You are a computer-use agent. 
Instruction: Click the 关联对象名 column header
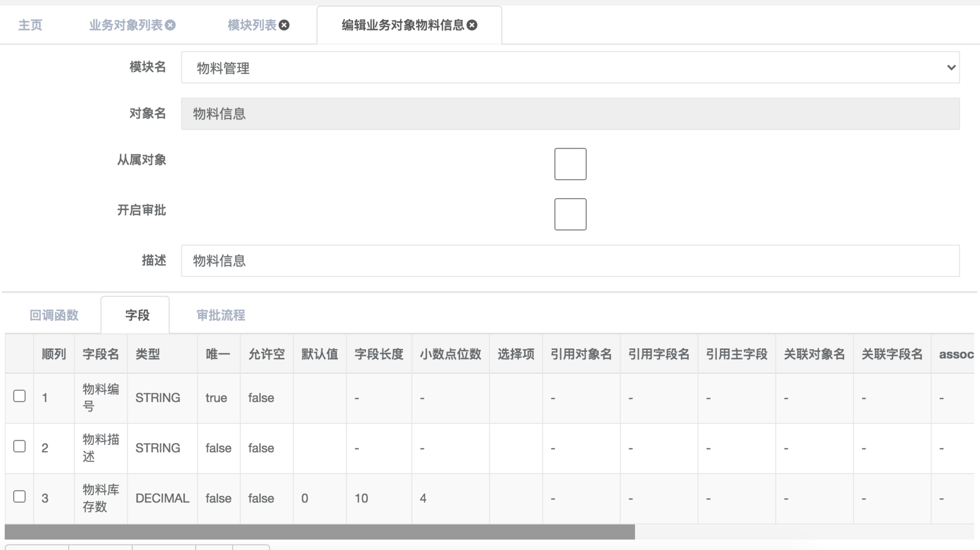click(x=814, y=354)
